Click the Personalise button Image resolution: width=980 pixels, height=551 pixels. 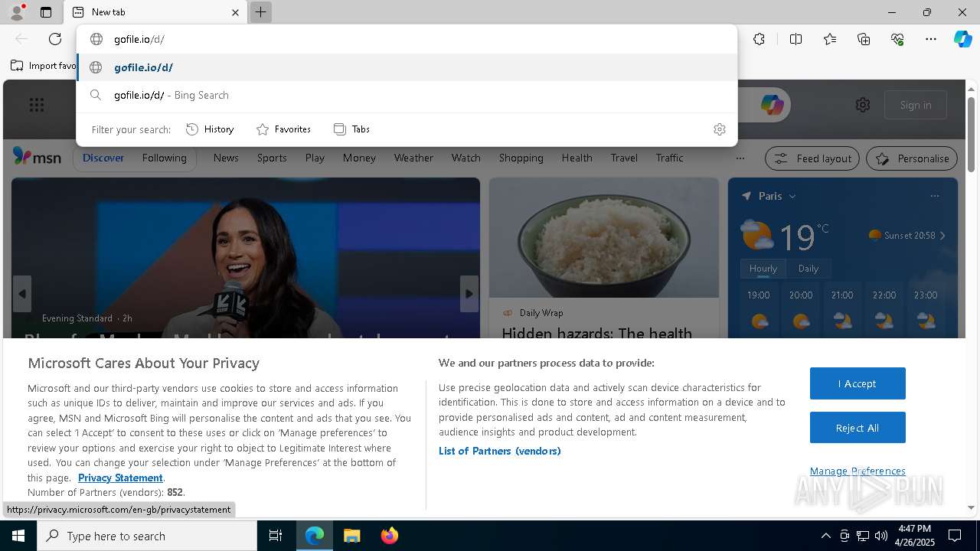[912, 158]
